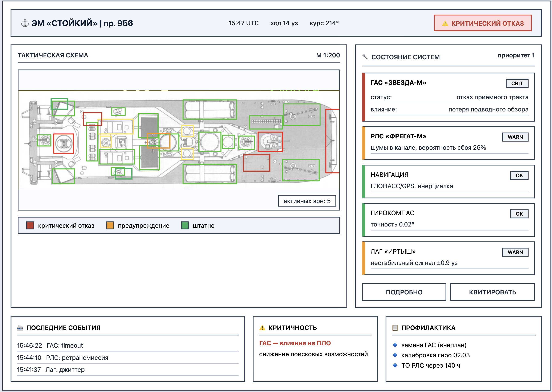Image resolution: width=552 pixels, height=392 pixels.
Task: Click the CRIT badge on ГАС «ЗВЕЗДА-М»
Action: [517, 83]
